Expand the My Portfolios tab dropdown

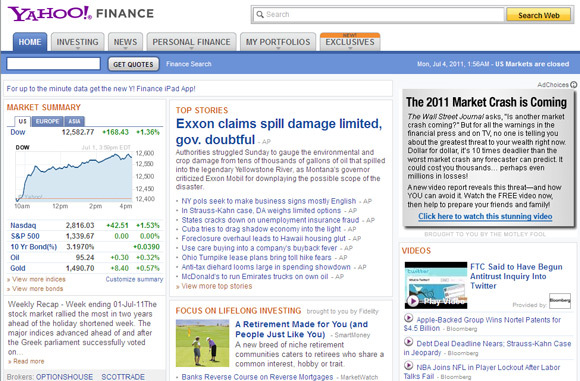tap(278, 48)
